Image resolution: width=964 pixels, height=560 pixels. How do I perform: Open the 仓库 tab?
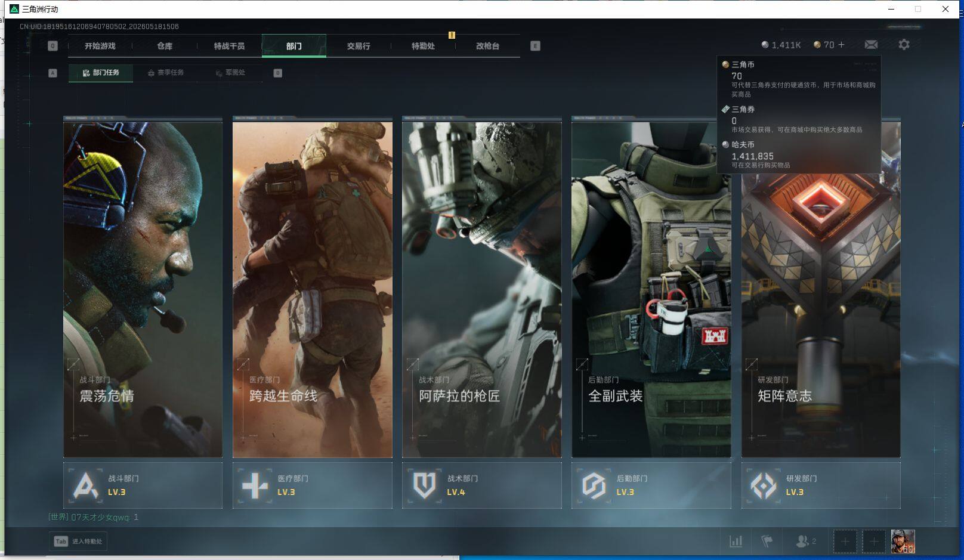point(165,46)
